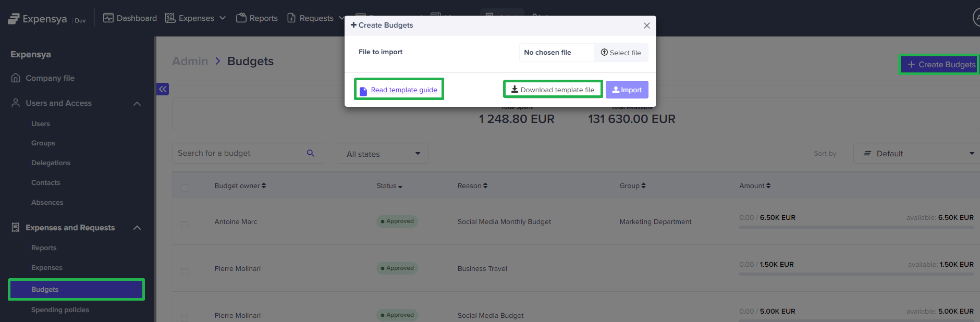
Task: Open the All states dropdown
Action: tap(383, 154)
